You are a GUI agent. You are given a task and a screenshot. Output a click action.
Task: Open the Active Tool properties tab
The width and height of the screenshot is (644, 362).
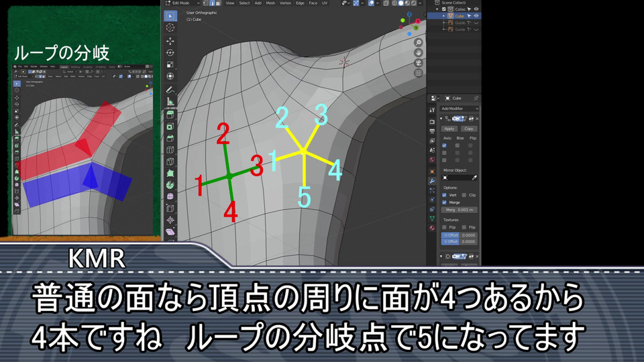click(x=432, y=109)
